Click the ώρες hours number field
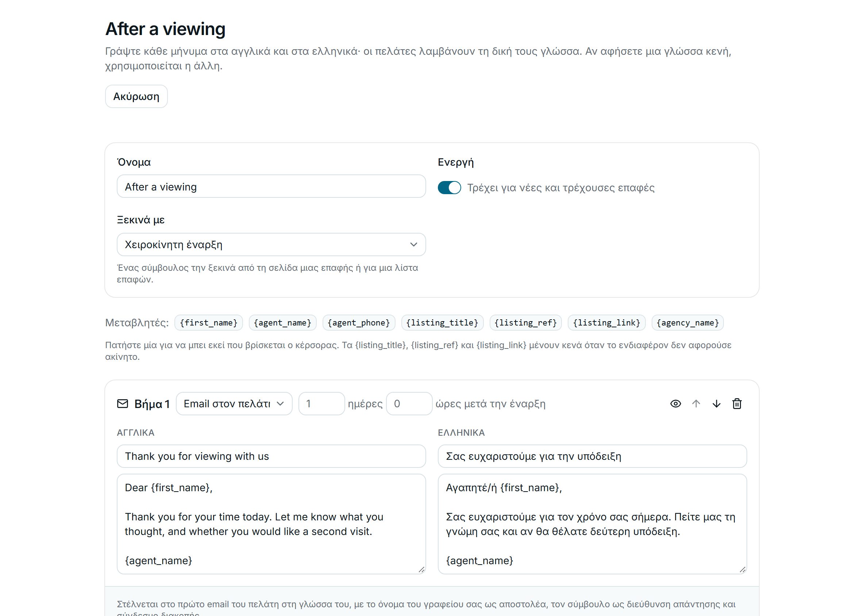Screen dimensions: 864x616 [409, 404]
